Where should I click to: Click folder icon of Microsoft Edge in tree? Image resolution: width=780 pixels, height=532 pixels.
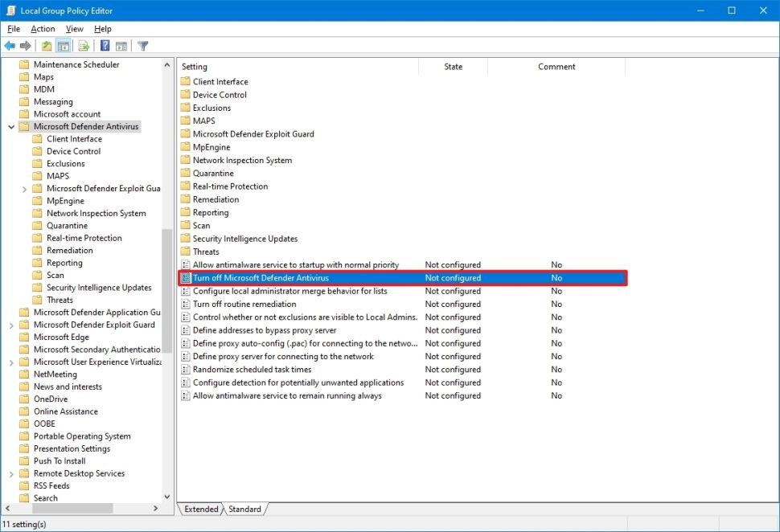(x=24, y=337)
